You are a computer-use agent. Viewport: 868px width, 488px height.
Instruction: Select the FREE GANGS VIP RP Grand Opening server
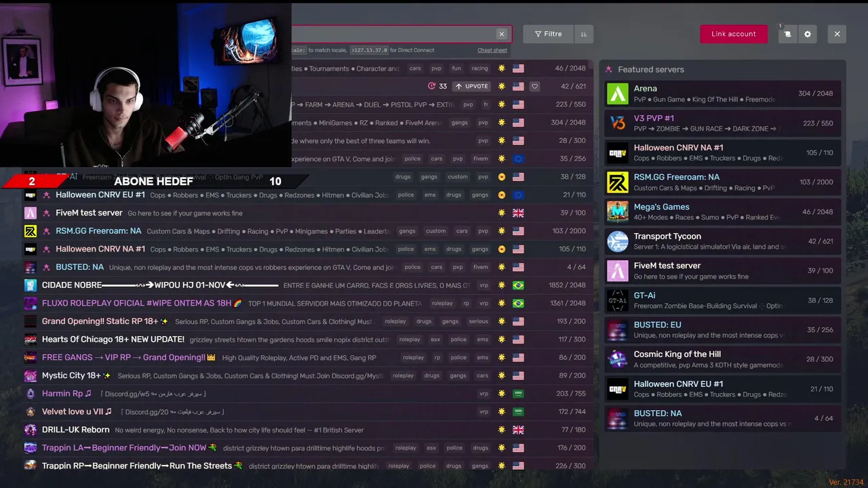click(x=309, y=357)
